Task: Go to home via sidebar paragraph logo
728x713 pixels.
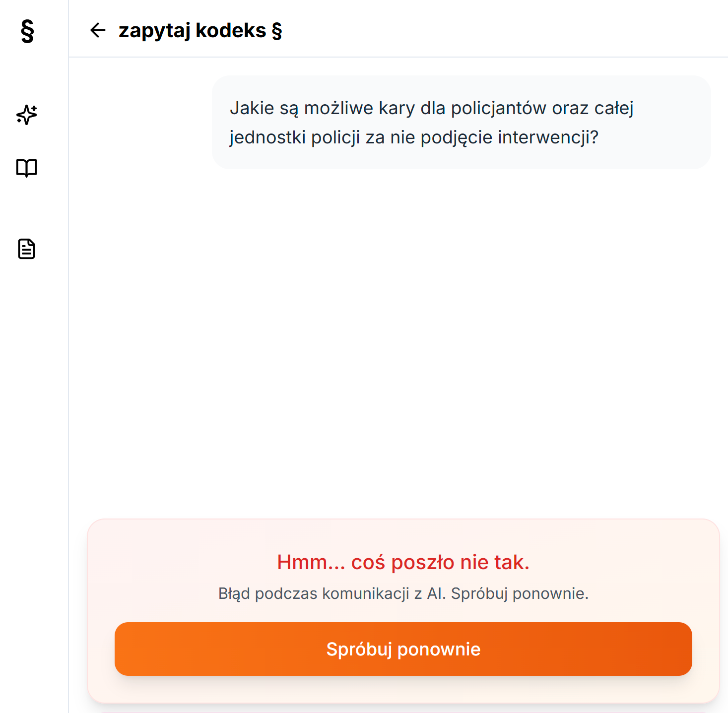Action: 27,31
